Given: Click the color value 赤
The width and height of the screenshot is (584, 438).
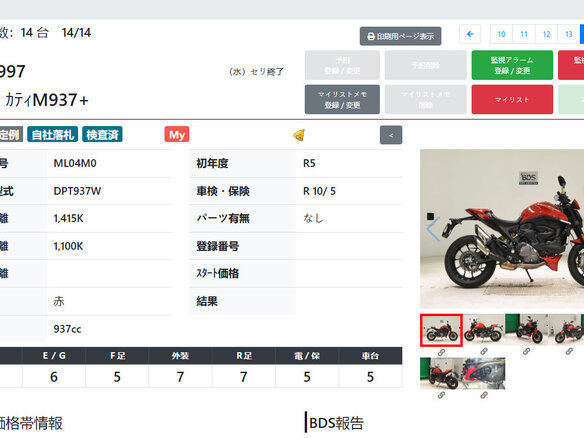Looking at the screenshot, I should pos(59,301).
